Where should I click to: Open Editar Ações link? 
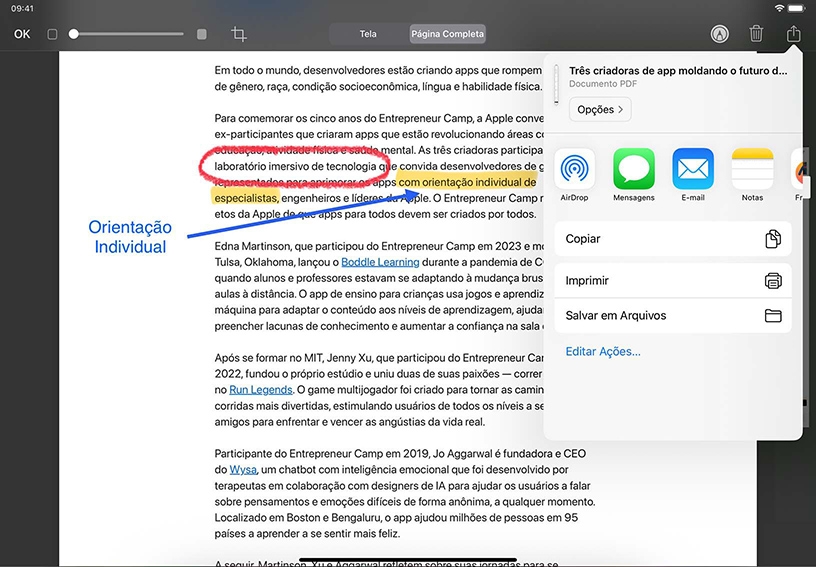point(603,352)
